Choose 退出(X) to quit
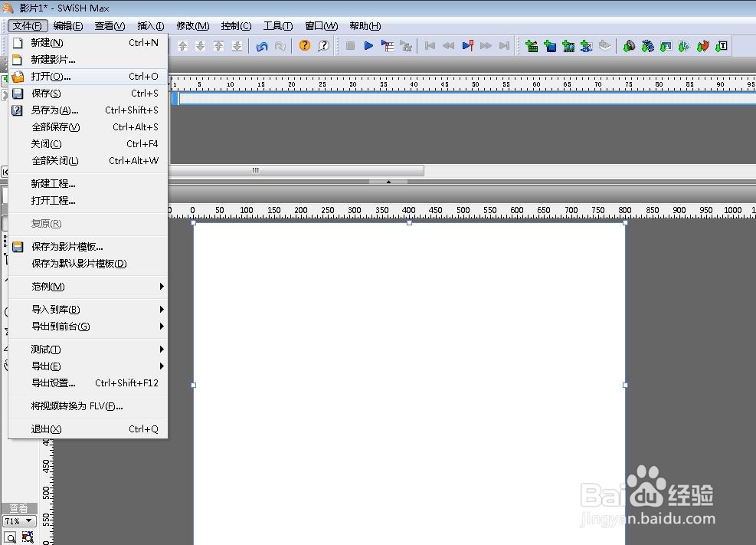The image size is (756, 545). pos(88,429)
